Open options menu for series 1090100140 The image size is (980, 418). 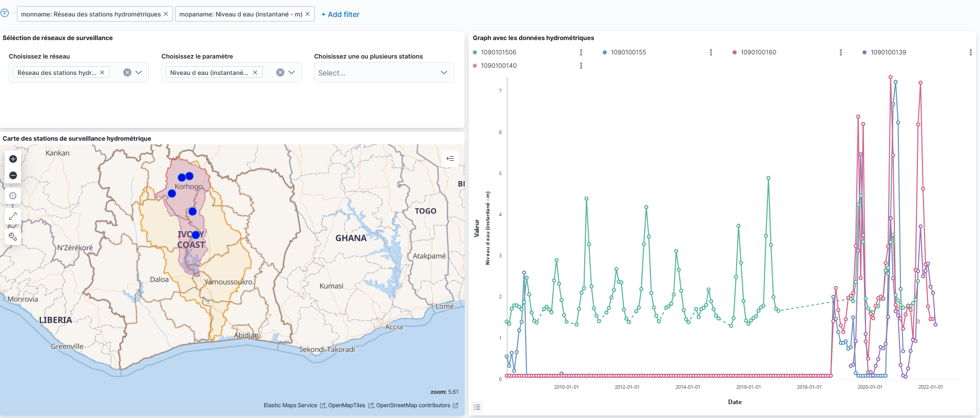coord(581,66)
